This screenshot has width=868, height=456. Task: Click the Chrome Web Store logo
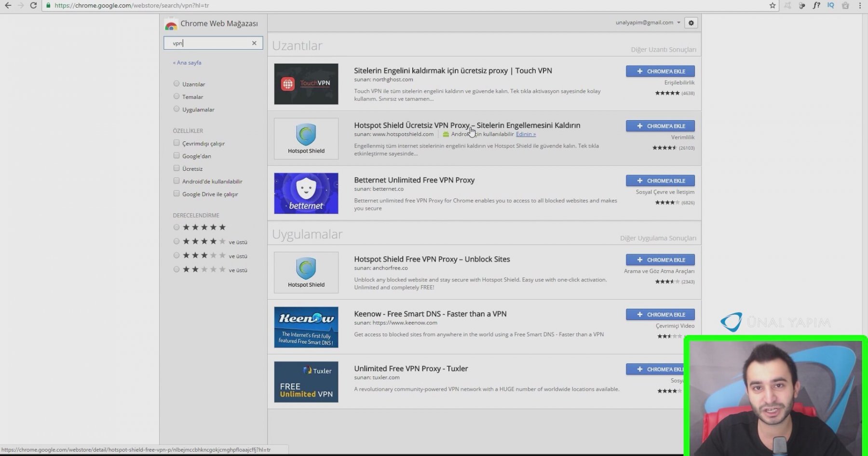pos(171,24)
